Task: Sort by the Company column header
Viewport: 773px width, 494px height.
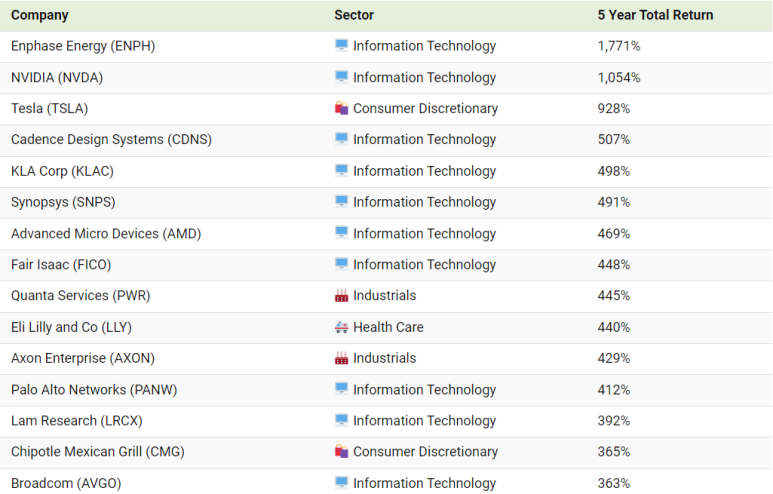Action: 39,15
